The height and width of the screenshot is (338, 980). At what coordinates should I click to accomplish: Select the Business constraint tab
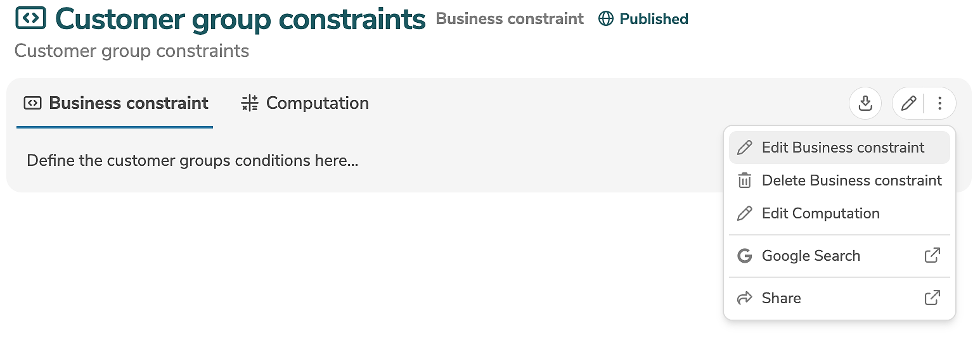[116, 103]
